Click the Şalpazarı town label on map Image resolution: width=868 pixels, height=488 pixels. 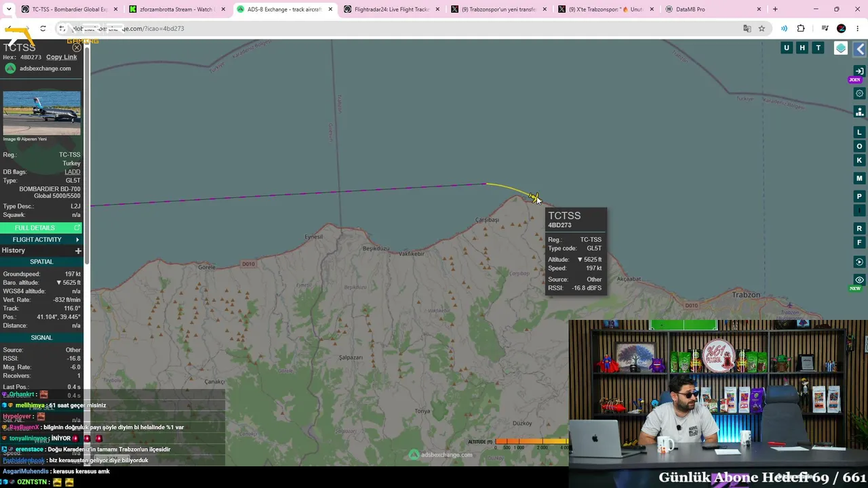pyautogui.click(x=351, y=357)
